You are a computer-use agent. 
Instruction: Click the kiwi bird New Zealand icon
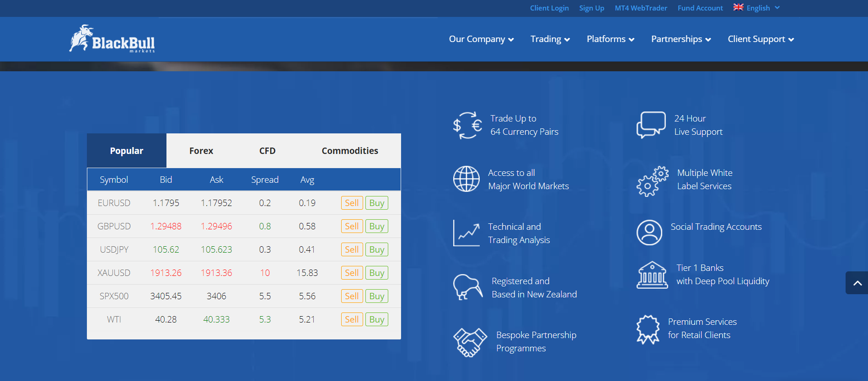[467, 287]
